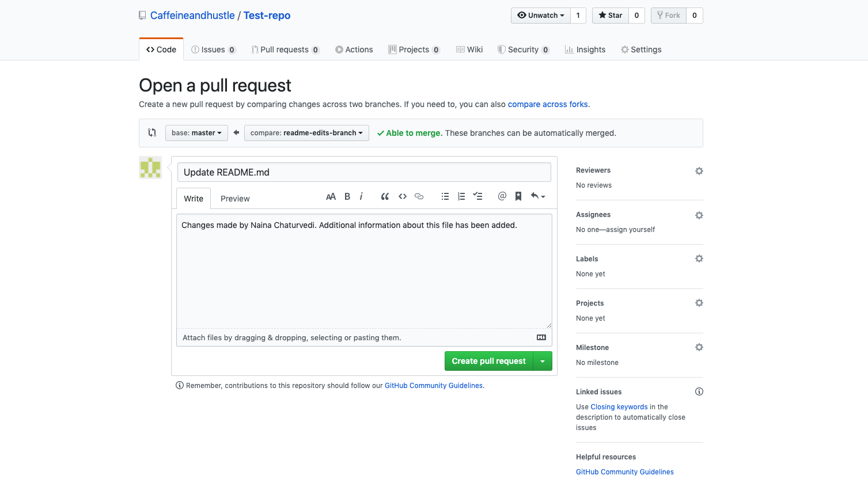This screenshot has width=868, height=483.
Task: Click the fork count 0
Action: tap(695, 16)
